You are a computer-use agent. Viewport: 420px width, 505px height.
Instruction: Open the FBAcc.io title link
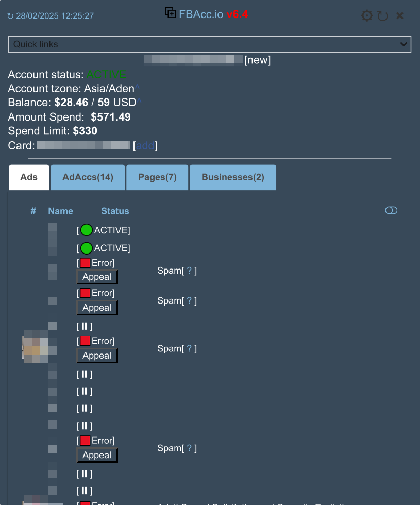[201, 14]
